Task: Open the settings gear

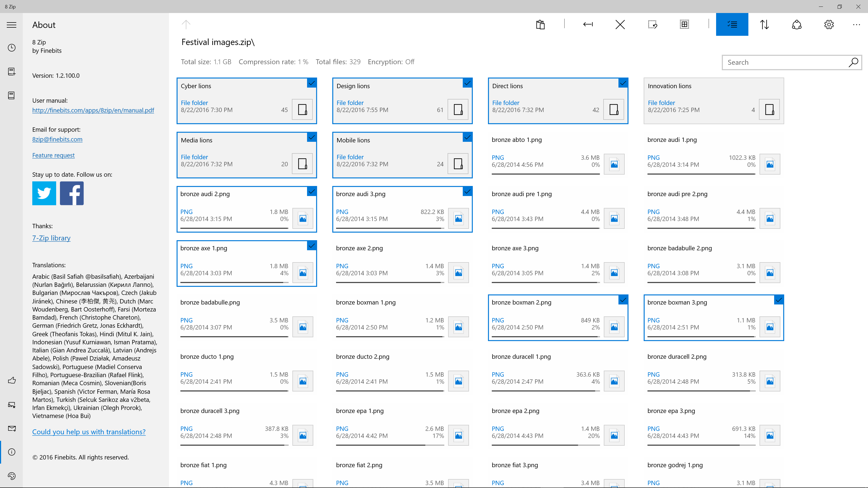Action: pyautogui.click(x=829, y=24)
